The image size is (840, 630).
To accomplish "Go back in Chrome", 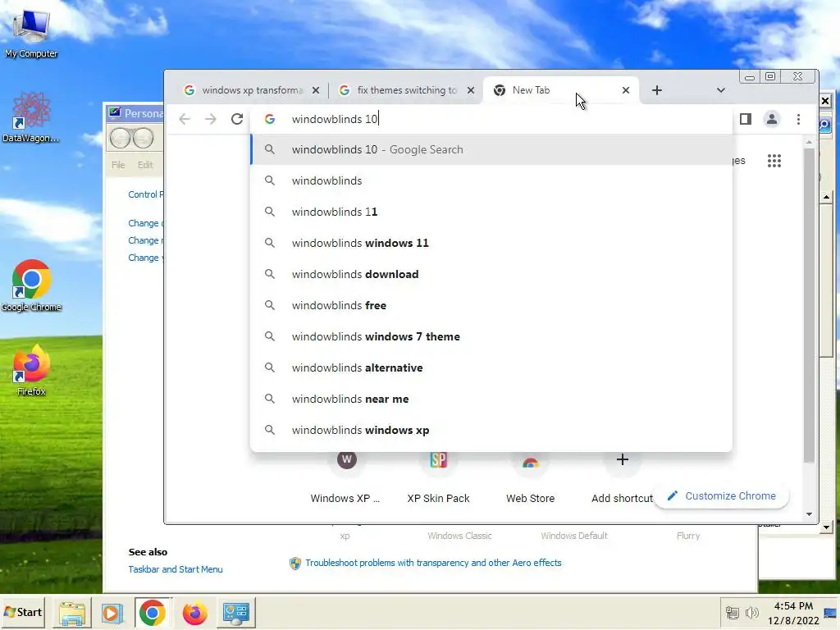I will point(185,119).
